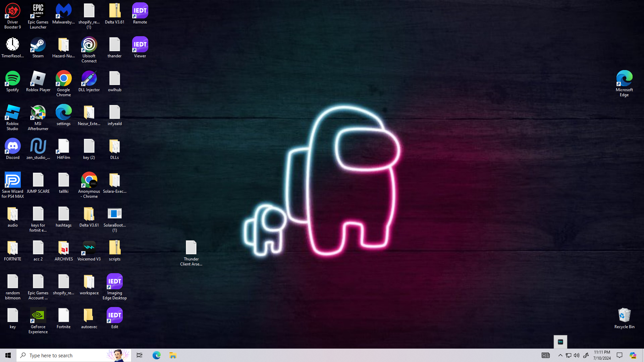Open the notification center icon
This screenshot has width=644, height=362.
coord(620,355)
